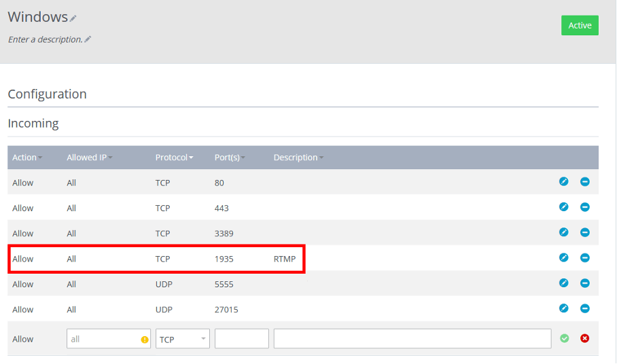Edit the RTMP port 1935 rule

coord(563,257)
